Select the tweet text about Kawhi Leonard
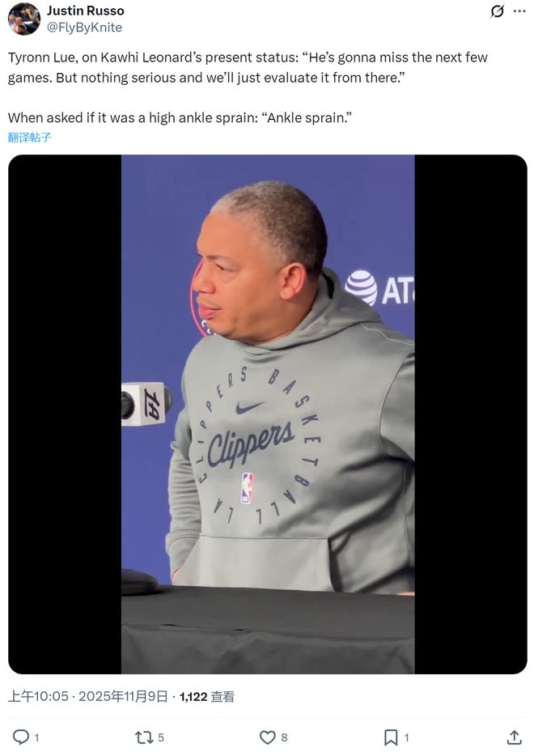 click(248, 87)
